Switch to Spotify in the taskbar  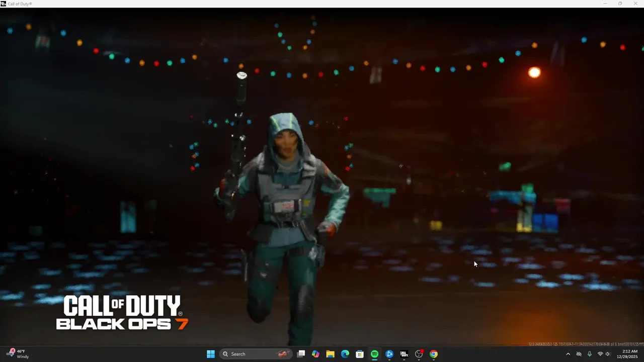click(x=374, y=354)
